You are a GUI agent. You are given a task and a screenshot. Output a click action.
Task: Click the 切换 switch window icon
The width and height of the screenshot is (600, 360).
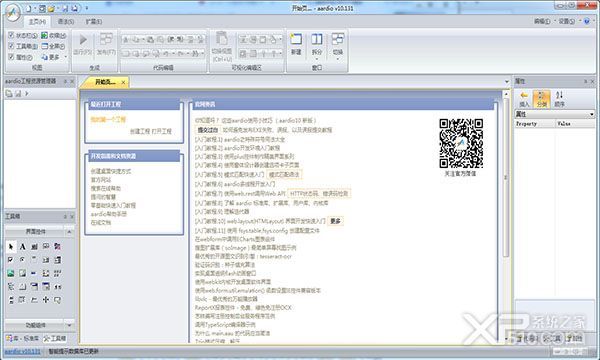(338, 39)
